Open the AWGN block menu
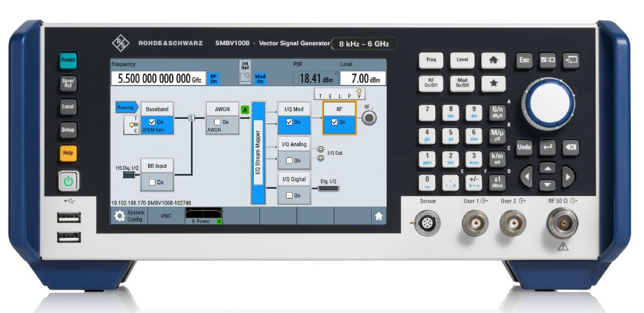This screenshot has width=644, height=313. tap(223, 109)
